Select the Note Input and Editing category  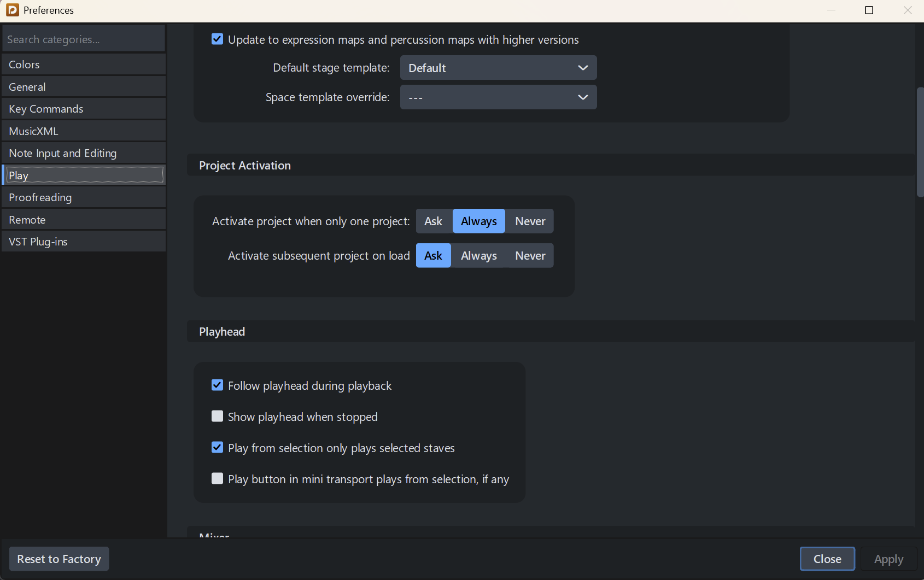83,153
